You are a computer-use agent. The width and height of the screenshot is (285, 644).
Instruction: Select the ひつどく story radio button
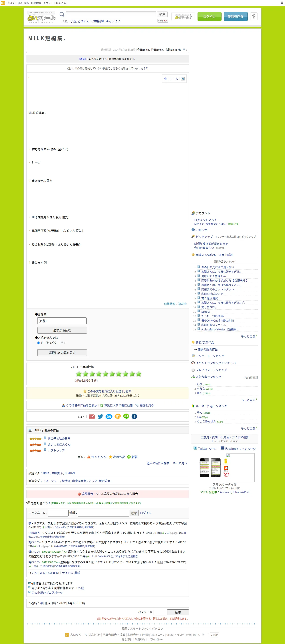tap(39, 343)
